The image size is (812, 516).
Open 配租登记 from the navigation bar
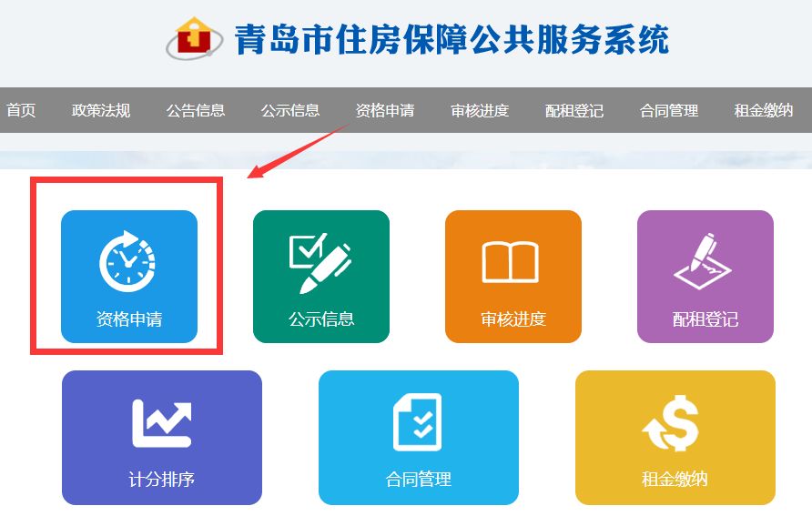(574, 110)
